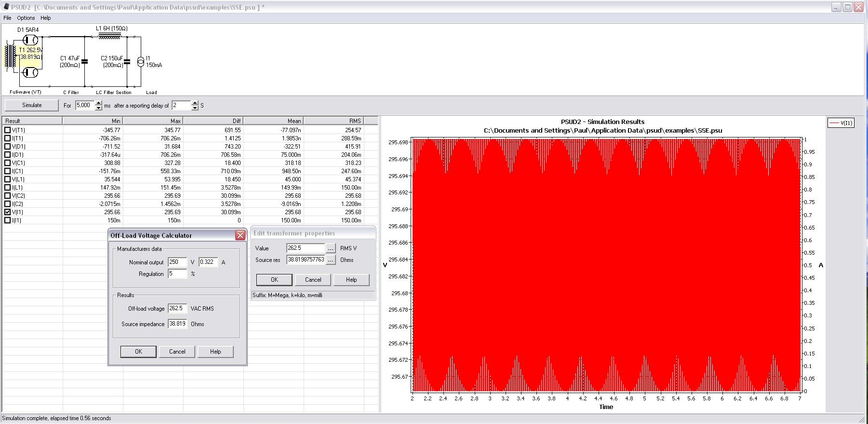Click the V(I1) legend entry on graph

click(841, 123)
